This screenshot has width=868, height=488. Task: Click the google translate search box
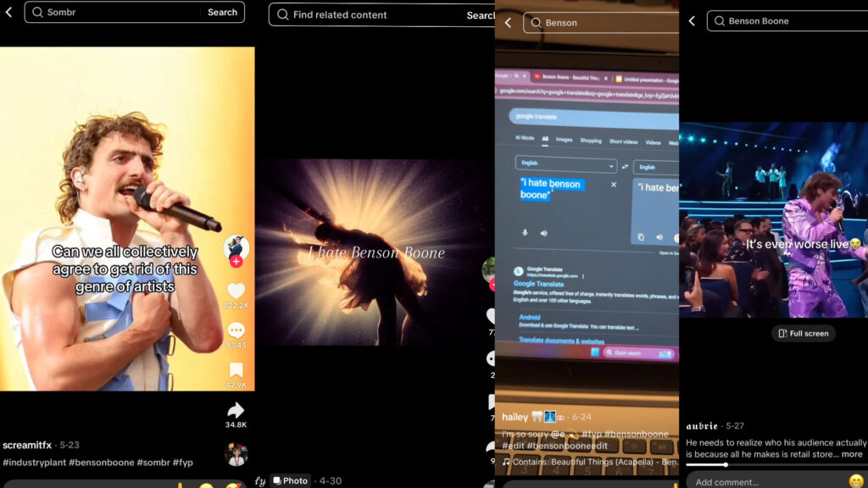594,117
